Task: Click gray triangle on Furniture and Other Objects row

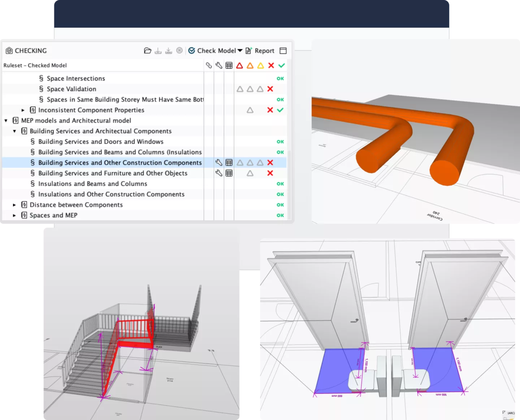Action: point(250,173)
